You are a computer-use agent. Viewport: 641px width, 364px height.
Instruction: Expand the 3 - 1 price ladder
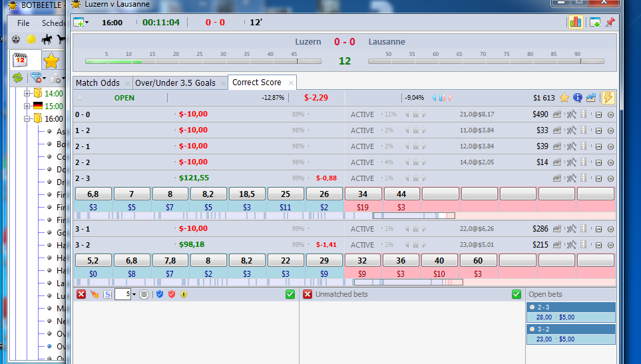click(x=598, y=229)
